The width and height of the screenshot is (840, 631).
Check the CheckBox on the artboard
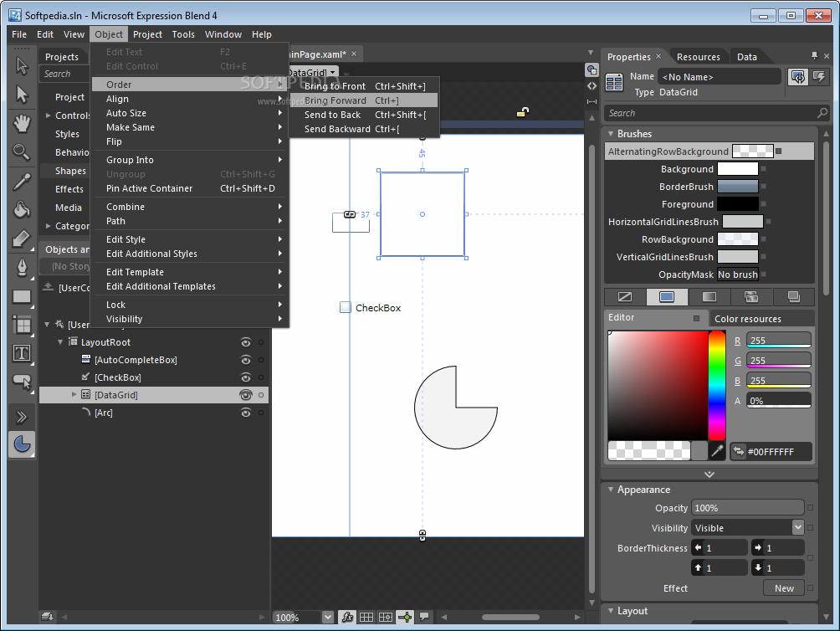click(x=346, y=307)
